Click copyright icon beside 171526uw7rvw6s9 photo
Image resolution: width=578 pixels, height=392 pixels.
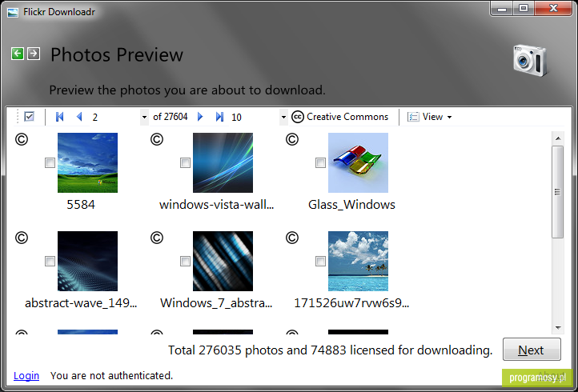pyautogui.click(x=292, y=238)
